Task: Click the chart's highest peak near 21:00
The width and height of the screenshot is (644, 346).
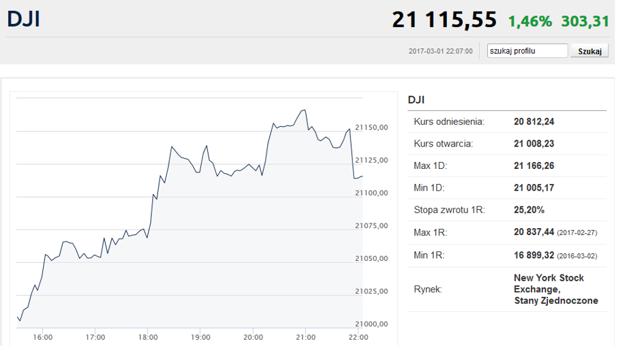Action: click(x=303, y=110)
